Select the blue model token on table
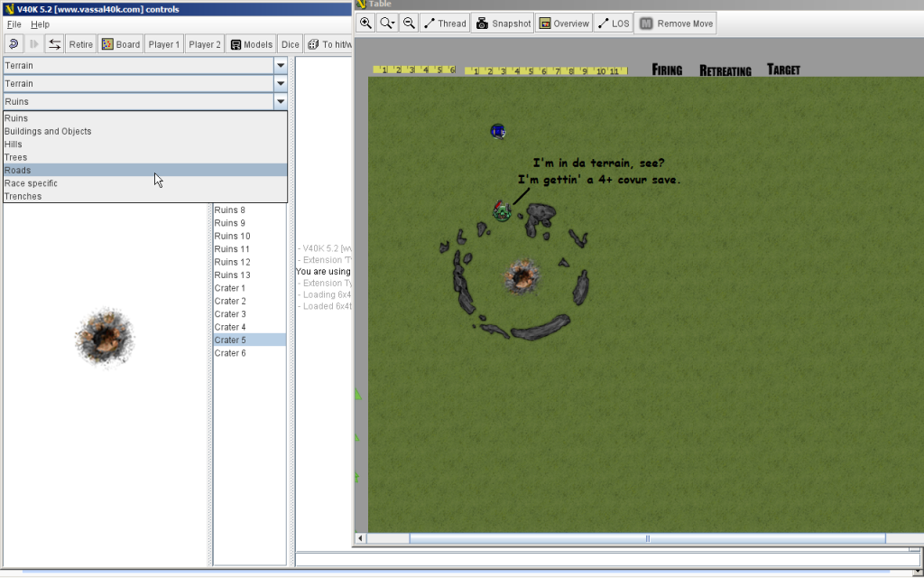The image size is (924, 578). pyautogui.click(x=498, y=132)
